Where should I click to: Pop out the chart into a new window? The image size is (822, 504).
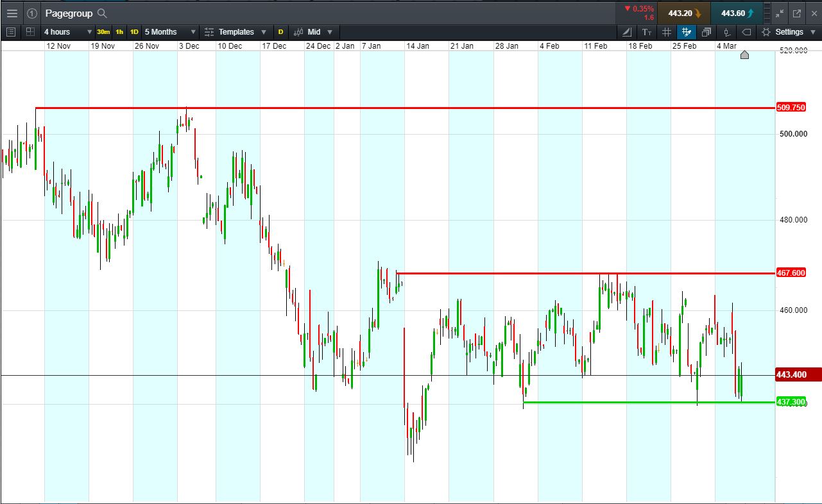click(x=797, y=13)
